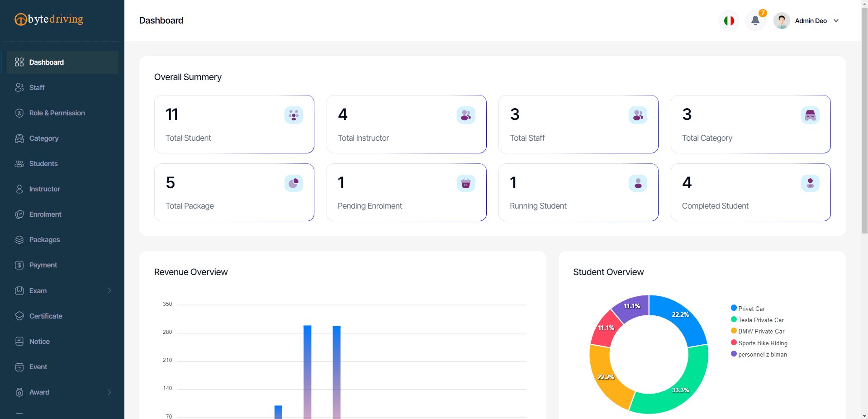Click the Total Student card icon

pyautogui.click(x=294, y=115)
